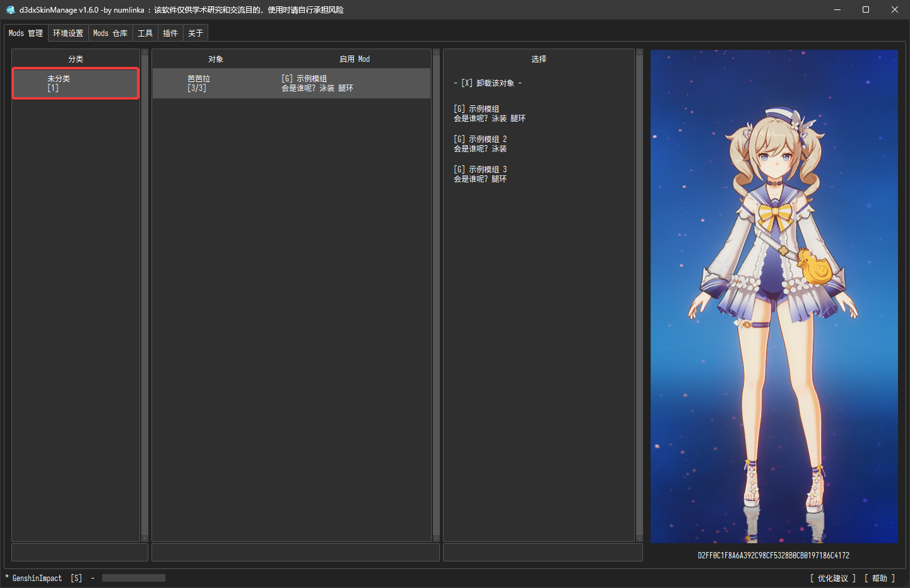
Task: Select the 未分类 [1] category
Action: click(x=76, y=83)
